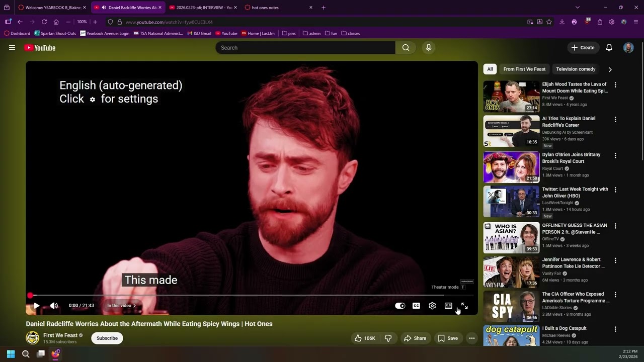This screenshot has height=362, width=644.
Task: Open options menu for the Last Week Tonight video
Action: point(615,190)
